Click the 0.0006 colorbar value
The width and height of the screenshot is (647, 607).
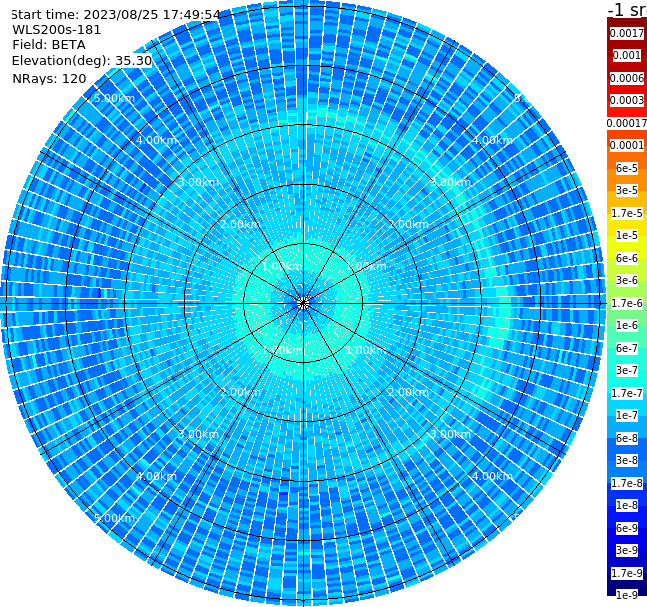[627, 78]
